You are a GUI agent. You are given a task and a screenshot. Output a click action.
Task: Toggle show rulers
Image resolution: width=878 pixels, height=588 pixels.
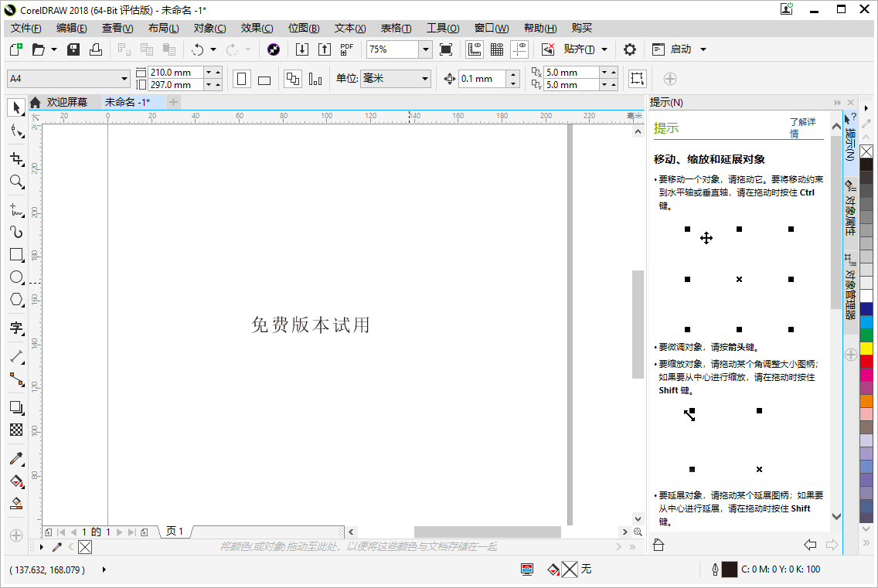(x=475, y=49)
